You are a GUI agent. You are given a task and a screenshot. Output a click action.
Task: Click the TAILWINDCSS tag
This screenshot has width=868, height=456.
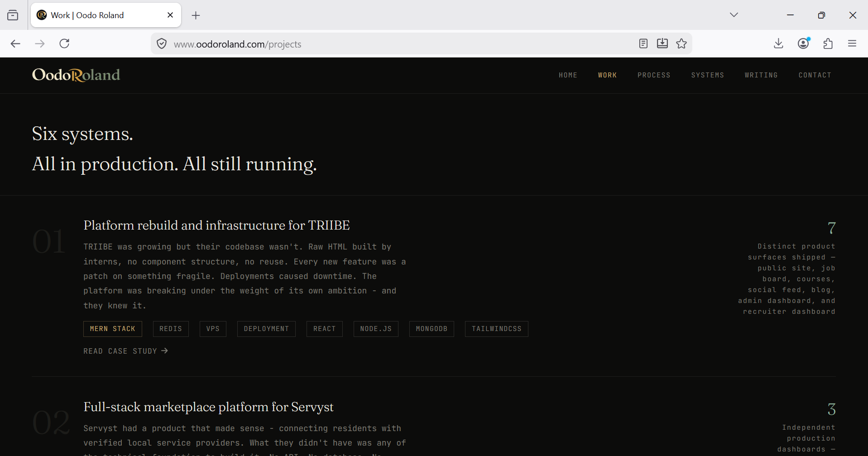[x=497, y=329]
